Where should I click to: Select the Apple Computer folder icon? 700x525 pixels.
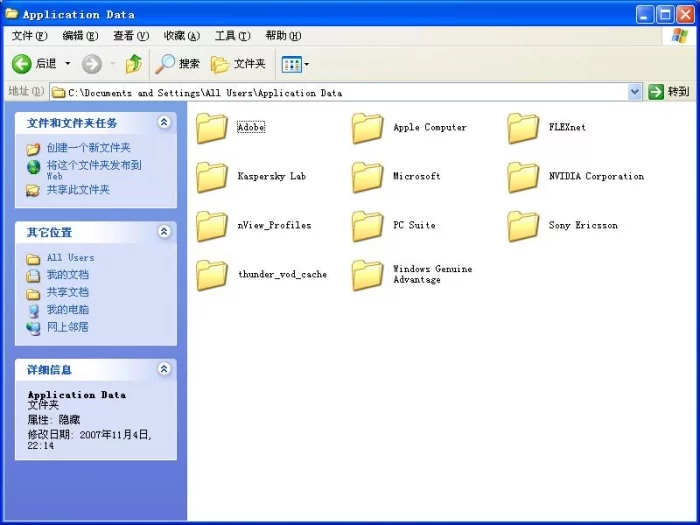pos(367,128)
